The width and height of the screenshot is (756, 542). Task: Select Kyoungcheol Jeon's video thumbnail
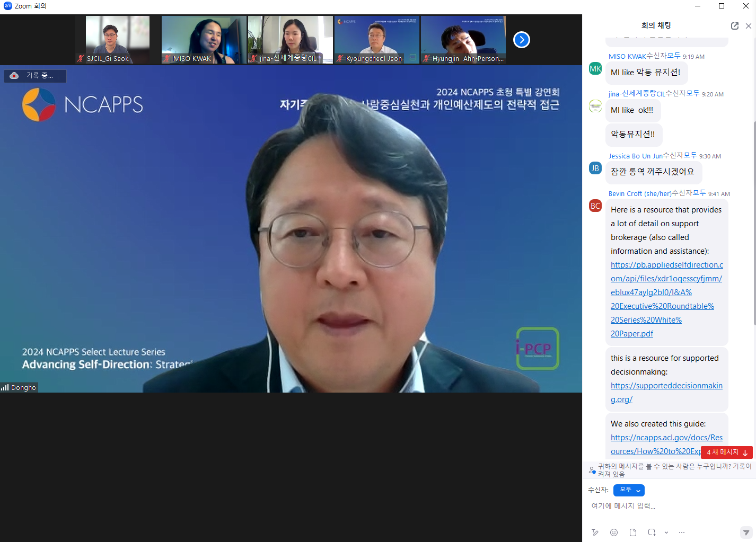coord(376,40)
